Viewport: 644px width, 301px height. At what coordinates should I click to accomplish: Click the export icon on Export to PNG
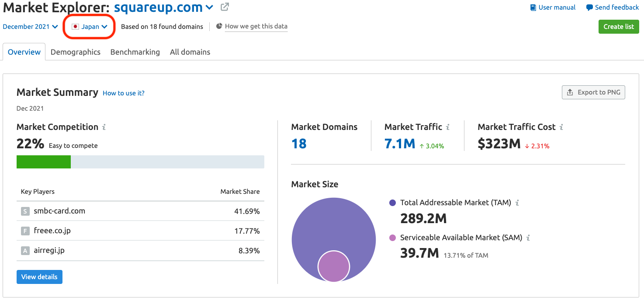[x=570, y=92]
